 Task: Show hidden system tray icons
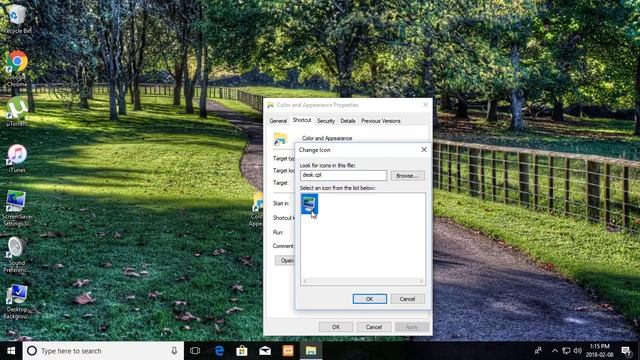click(x=555, y=351)
